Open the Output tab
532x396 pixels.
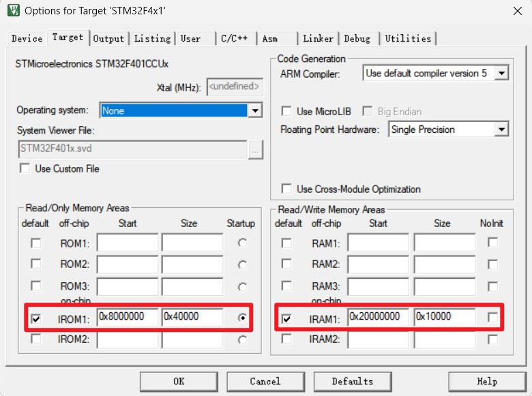108,38
